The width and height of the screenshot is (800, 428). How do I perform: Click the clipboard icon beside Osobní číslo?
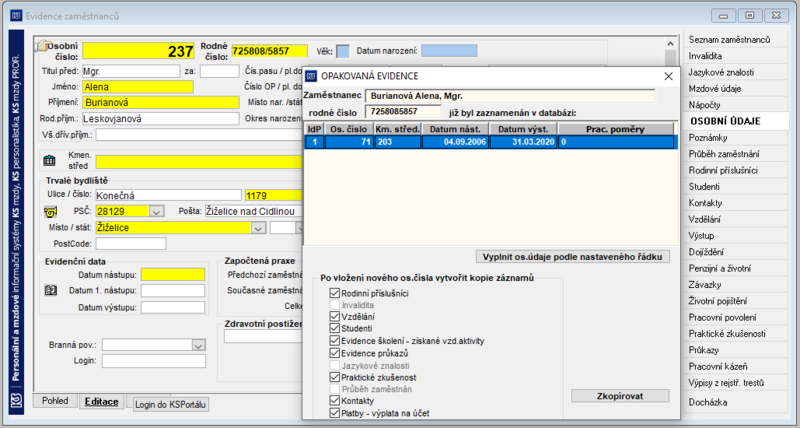[41, 45]
